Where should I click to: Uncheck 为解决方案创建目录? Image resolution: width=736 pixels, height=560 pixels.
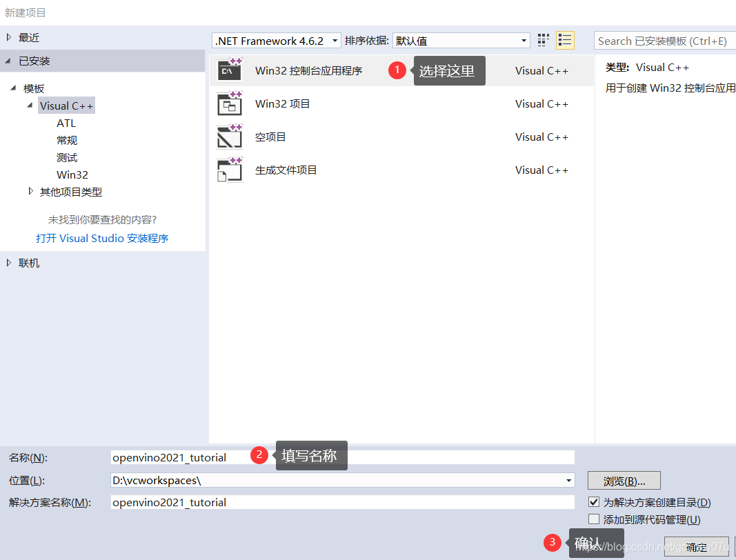click(x=595, y=502)
